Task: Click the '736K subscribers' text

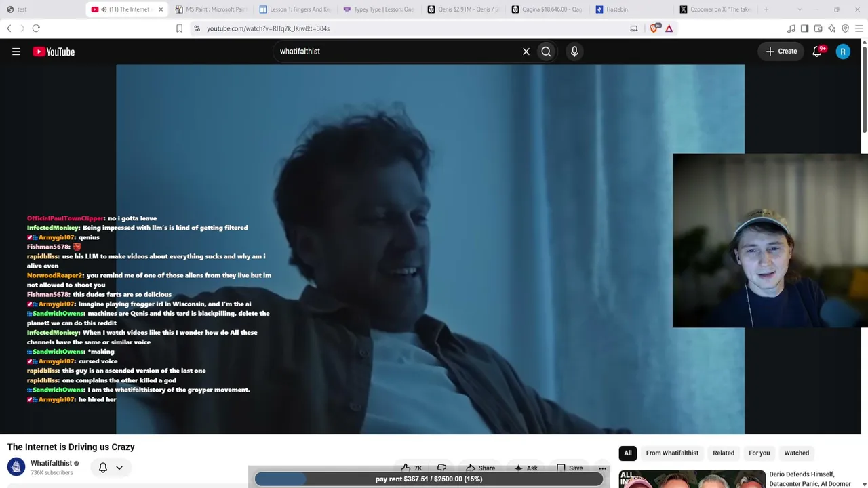Action: [x=52, y=472]
